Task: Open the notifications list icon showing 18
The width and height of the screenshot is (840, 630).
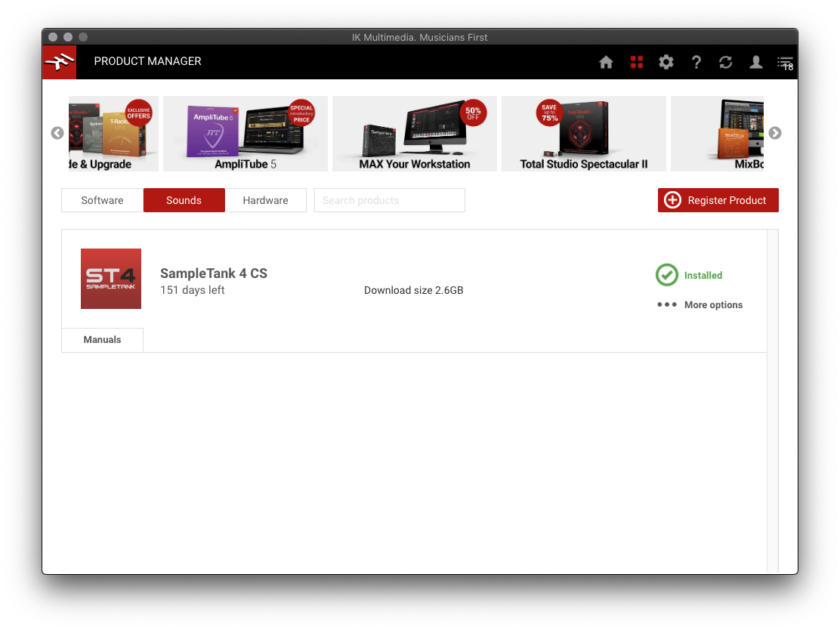Action: 786,63
